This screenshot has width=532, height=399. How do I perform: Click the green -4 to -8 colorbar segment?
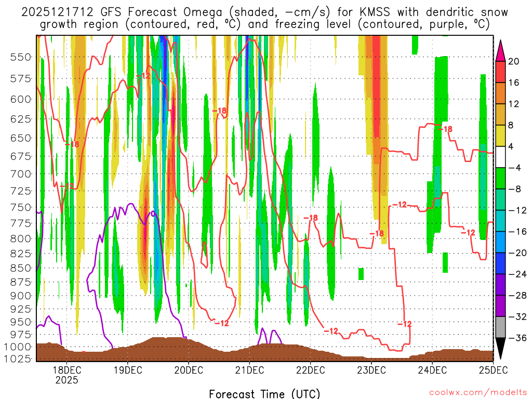coord(500,178)
